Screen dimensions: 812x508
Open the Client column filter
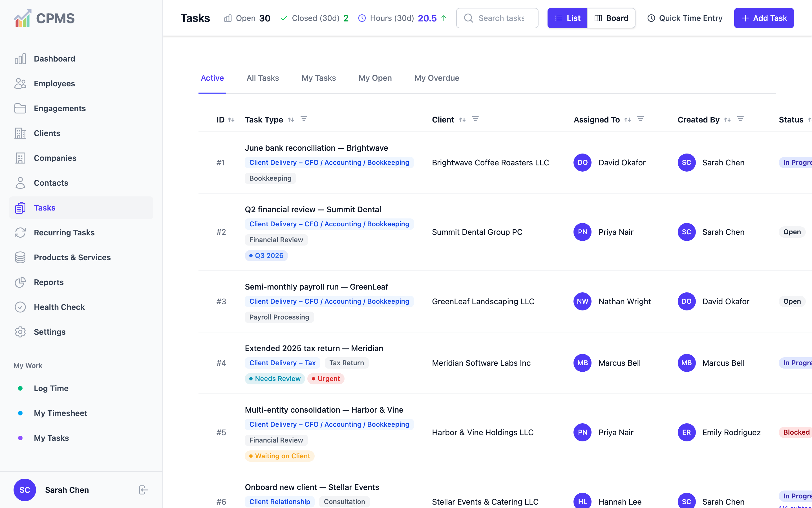pos(475,119)
